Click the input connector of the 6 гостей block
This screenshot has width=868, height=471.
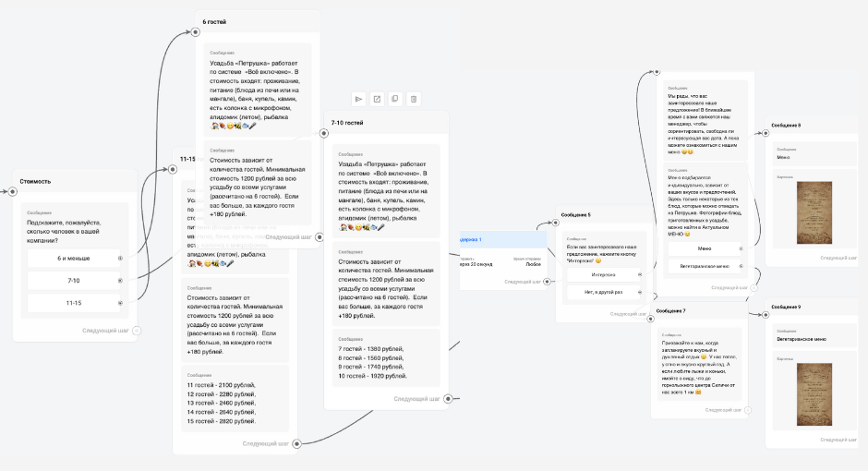pyautogui.click(x=195, y=32)
